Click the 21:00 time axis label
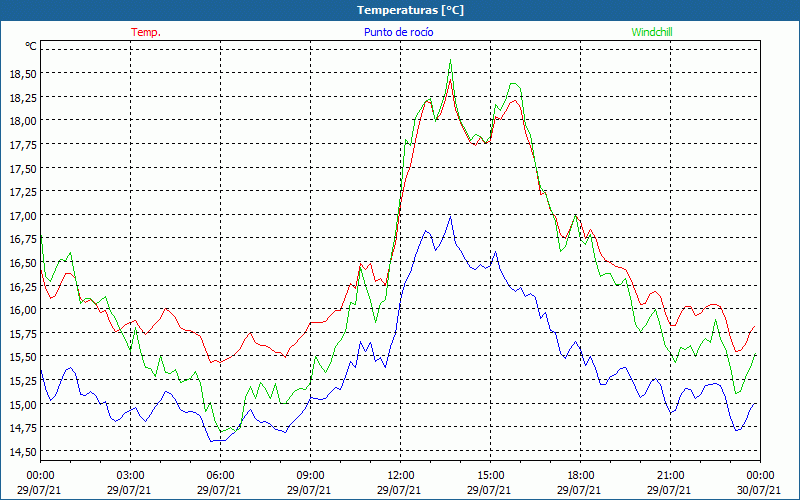 pos(670,476)
